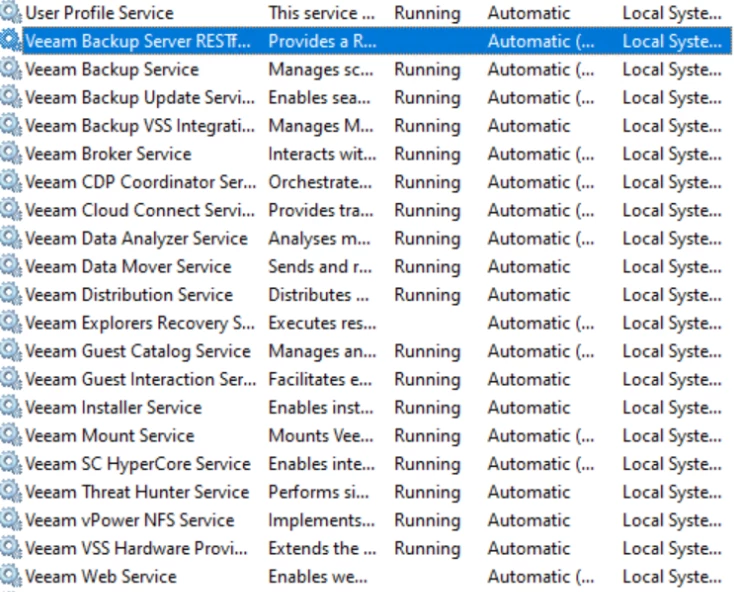This screenshot has width=734, height=592.
Task: Click 'Extends the ...' description cell
Action: pos(323,548)
